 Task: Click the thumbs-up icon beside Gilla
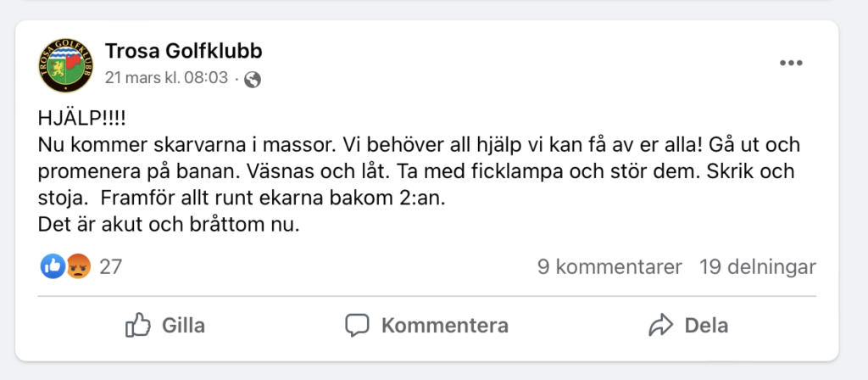[138, 325]
